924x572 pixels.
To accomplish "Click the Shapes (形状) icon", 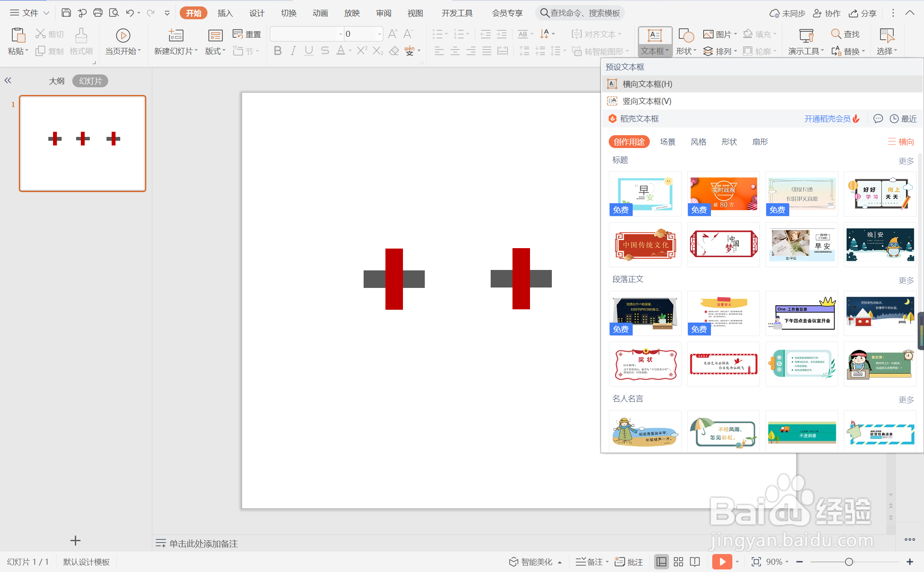I will tap(686, 35).
